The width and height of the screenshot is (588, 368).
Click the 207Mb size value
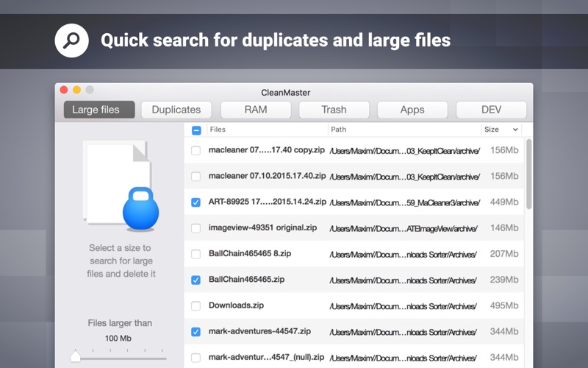pyautogui.click(x=504, y=254)
